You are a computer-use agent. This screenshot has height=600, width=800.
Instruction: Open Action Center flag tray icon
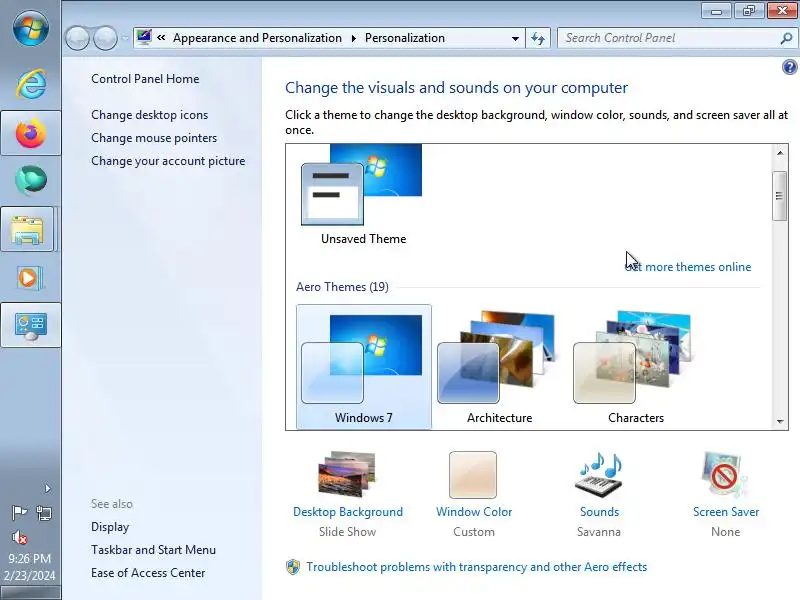click(19, 512)
